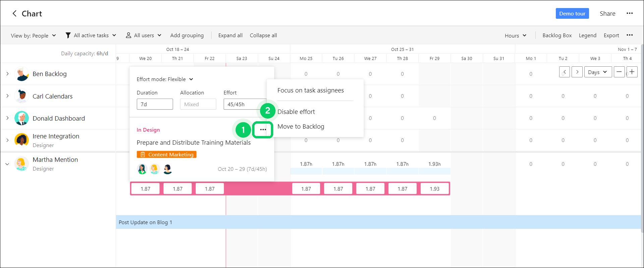Open the toolbar ellipsis menu beside Export
This screenshot has width=644, height=268.
630,35
